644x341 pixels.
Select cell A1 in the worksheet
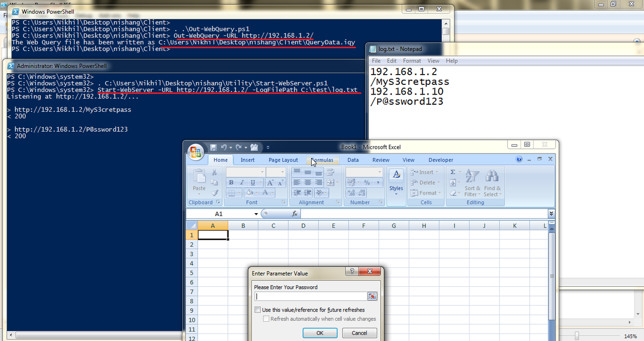[x=213, y=235]
